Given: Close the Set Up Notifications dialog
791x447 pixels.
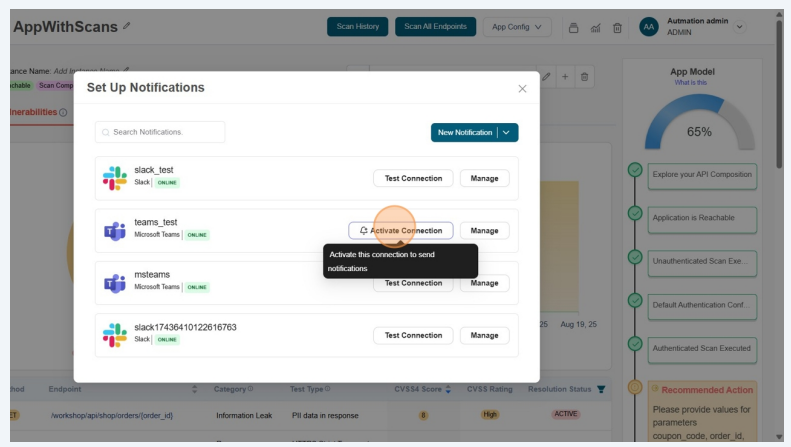Looking at the screenshot, I should [522, 88].
